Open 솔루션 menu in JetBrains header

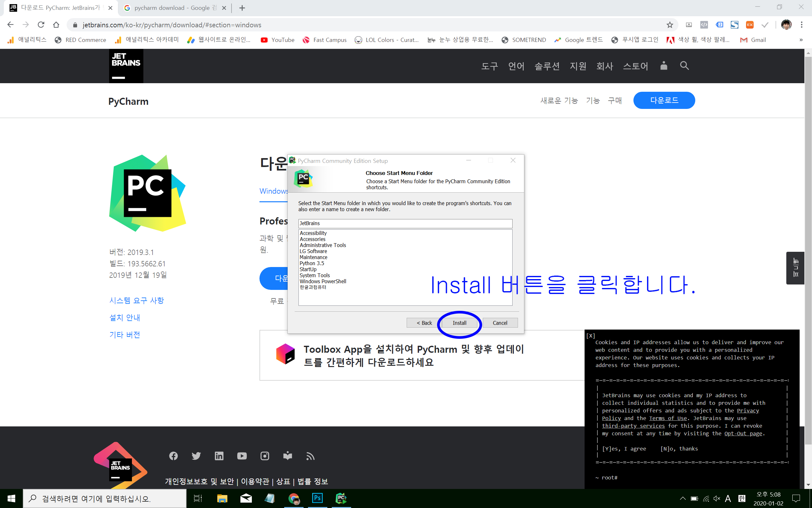[x=547, y=66]
